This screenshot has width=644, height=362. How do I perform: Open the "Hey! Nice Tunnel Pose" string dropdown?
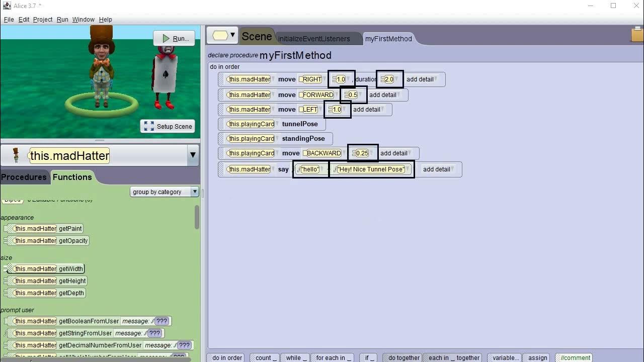(x=372, y=169)
